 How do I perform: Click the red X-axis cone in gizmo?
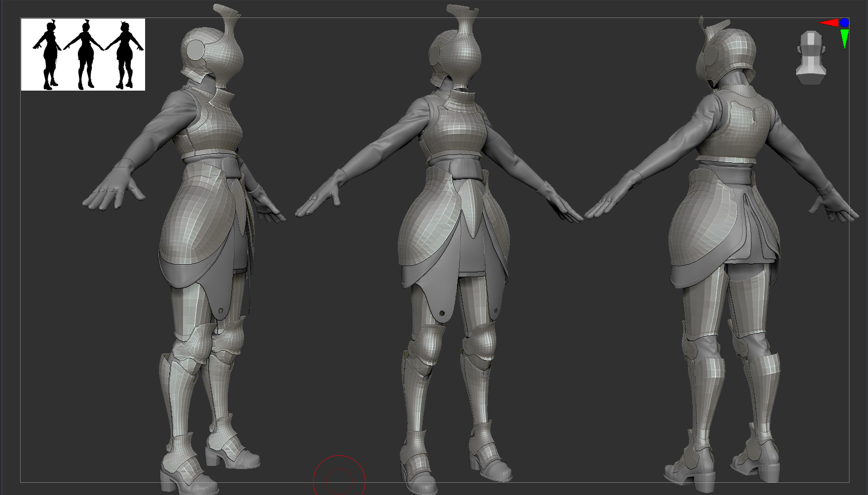point(828,23)
